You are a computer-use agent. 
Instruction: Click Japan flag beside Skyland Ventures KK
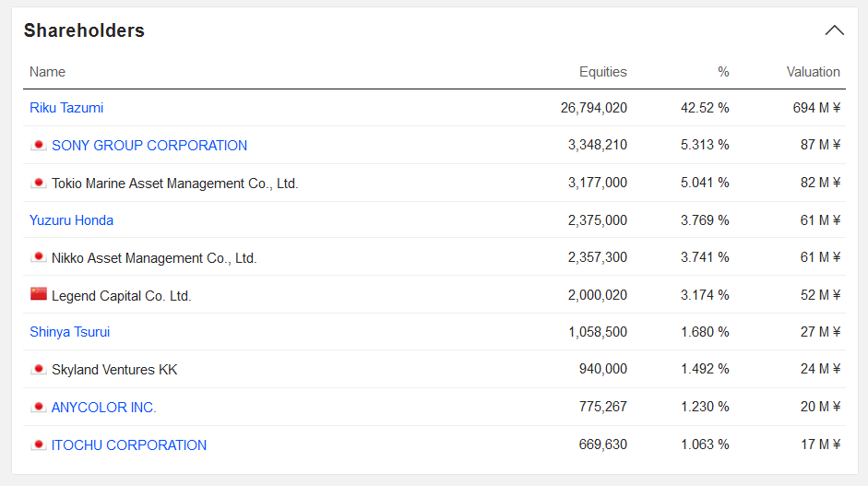click(x=39, y=370)
